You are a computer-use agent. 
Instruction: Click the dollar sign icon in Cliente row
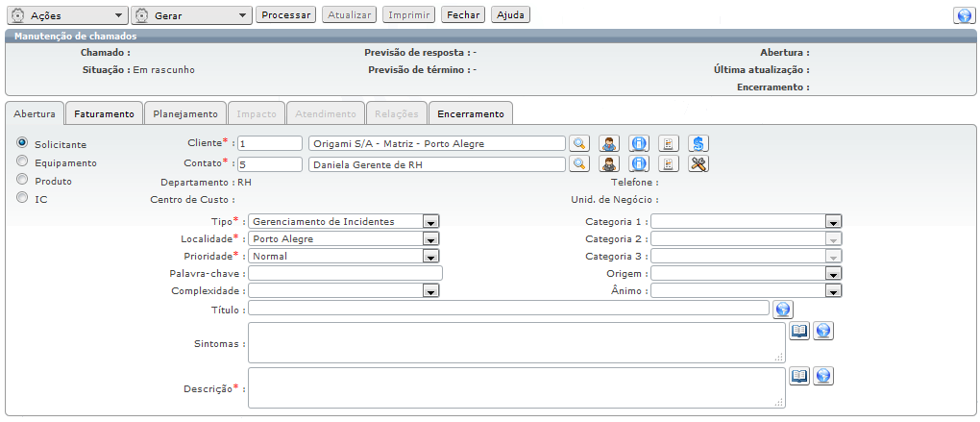(698, 143)
